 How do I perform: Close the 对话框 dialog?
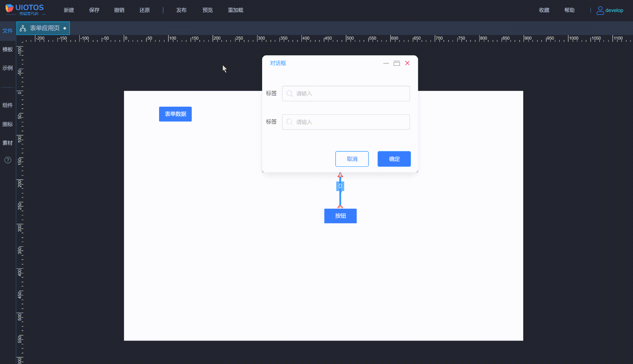407,63
